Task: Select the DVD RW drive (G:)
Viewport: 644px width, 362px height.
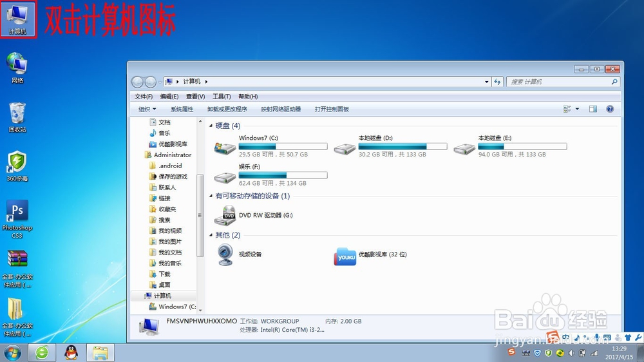Action: (254, 215)
